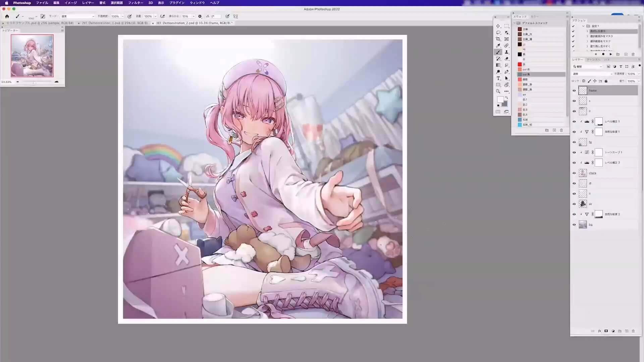644x362 pixels.
Task: Toggle visibility of the air layer
Action: 574,204
